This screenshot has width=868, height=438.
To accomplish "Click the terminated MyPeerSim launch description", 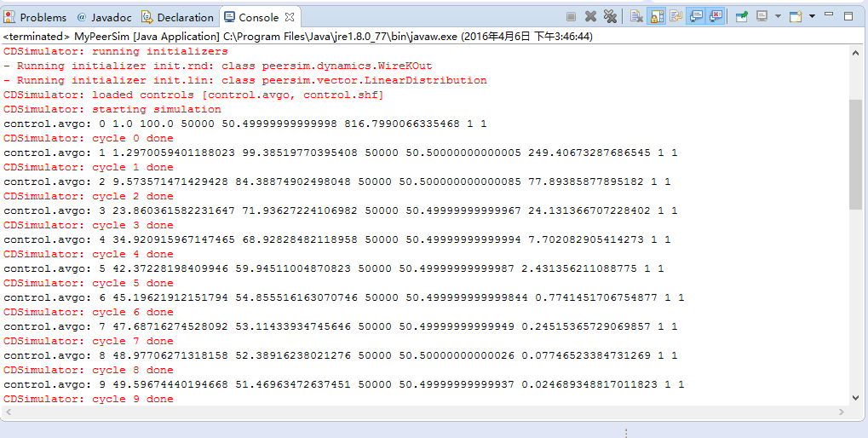I will tap(298, 37).
